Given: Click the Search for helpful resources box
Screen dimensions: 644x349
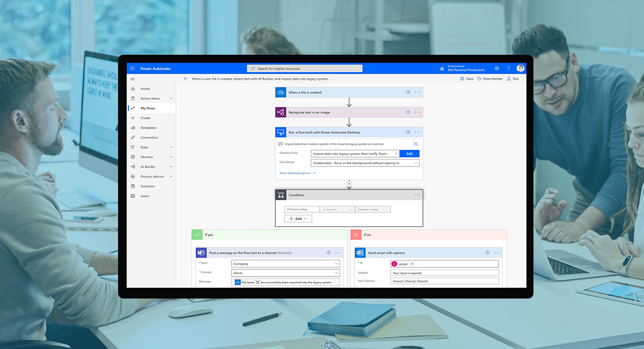Looking at the screenshot, I should tap(305, 69).
